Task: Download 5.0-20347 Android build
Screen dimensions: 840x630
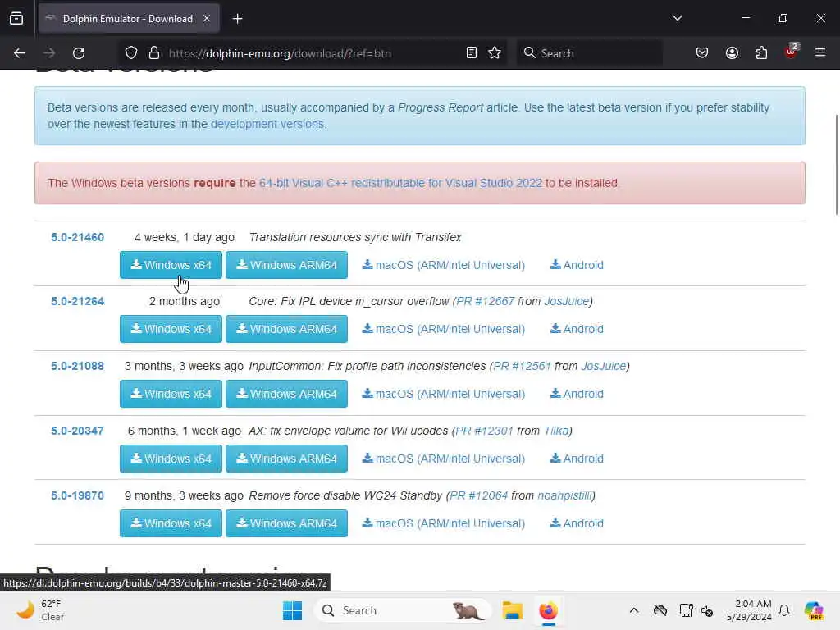Action: point(577,459)
